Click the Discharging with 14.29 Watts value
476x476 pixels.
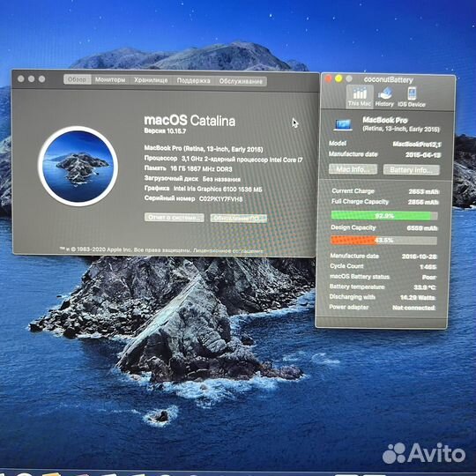[x=418, y=298]
